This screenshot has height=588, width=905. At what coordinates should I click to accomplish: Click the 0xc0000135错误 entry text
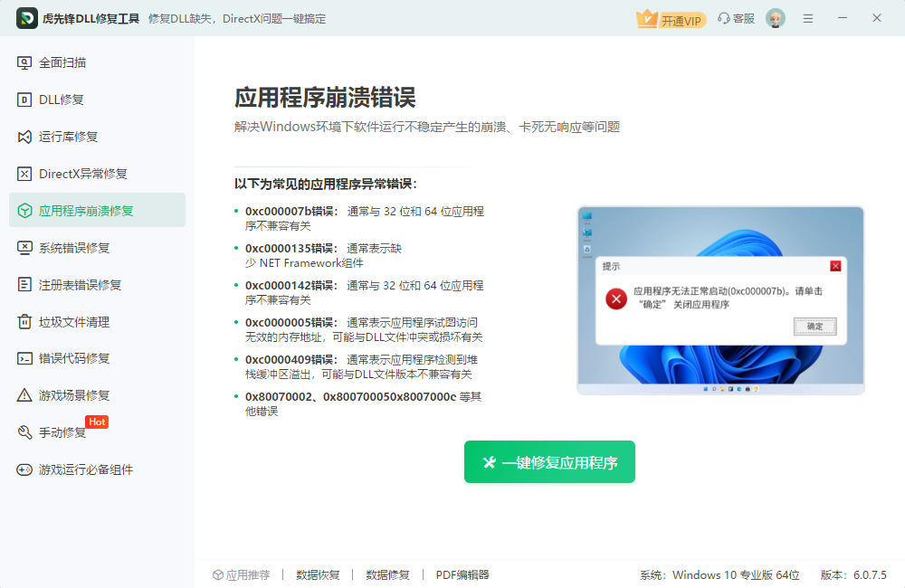(x=323, y=256)
